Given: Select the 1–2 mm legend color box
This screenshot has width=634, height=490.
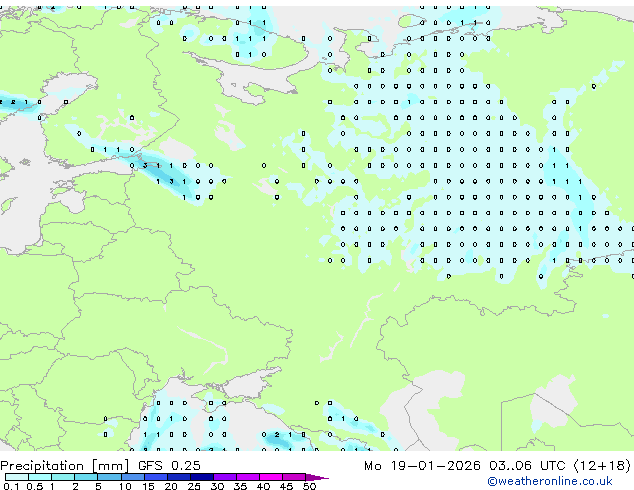Looking at the screenshot, I should (63, 477).
